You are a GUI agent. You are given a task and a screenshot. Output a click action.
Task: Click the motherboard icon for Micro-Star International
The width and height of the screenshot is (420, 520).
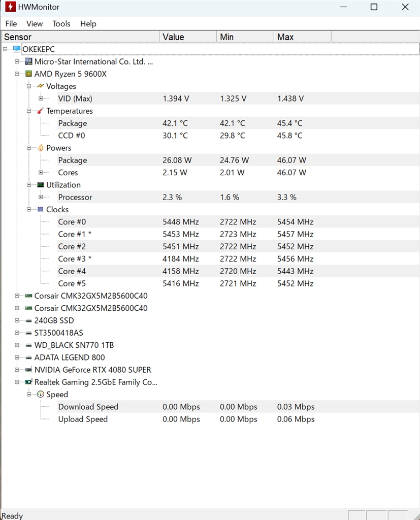[29, 61]
